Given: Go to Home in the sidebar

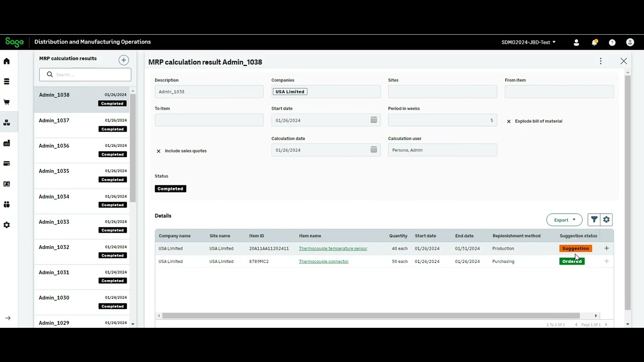Looking at the screenshot, I should click(7, 61).
